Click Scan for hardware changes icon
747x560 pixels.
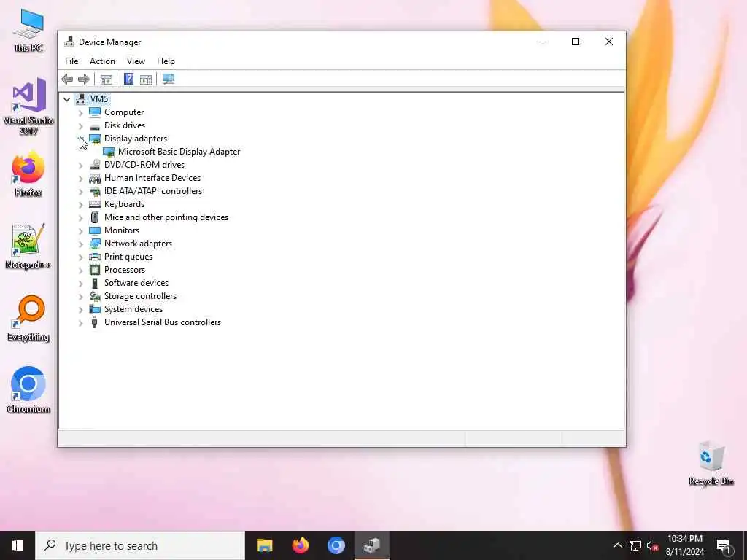[x=169, y=79]
